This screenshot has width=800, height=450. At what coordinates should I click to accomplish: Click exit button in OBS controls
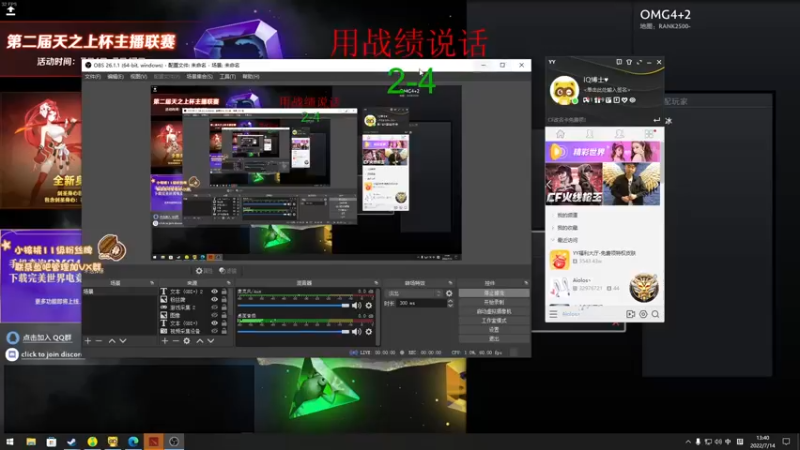(x=494, y=339)
